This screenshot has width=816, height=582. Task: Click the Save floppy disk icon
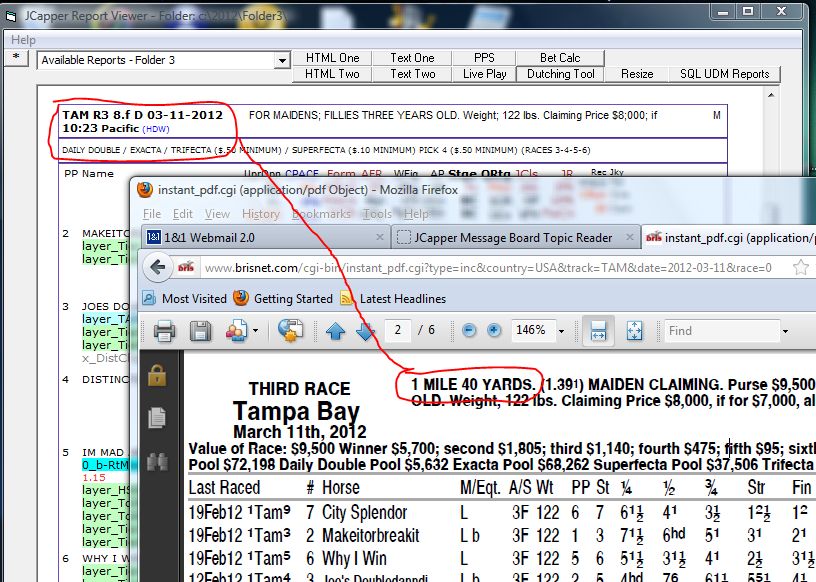200,331
